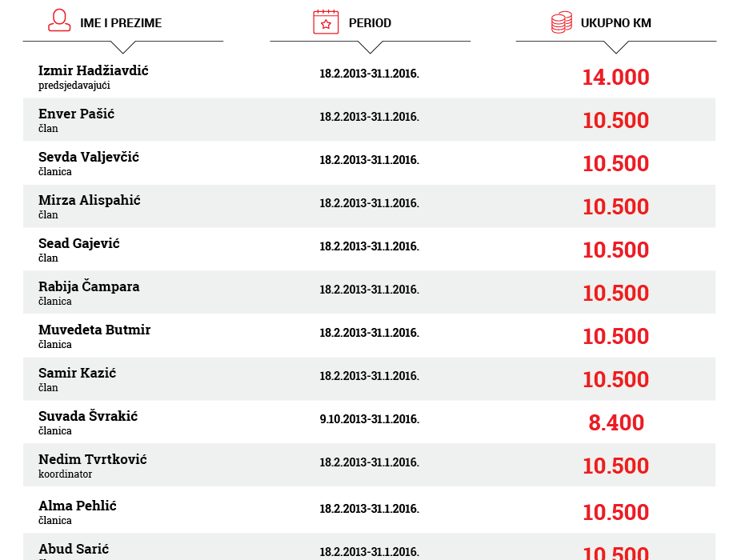
Task: Click the "predsjedavajući" role label
Action: (x=74, y=85)
